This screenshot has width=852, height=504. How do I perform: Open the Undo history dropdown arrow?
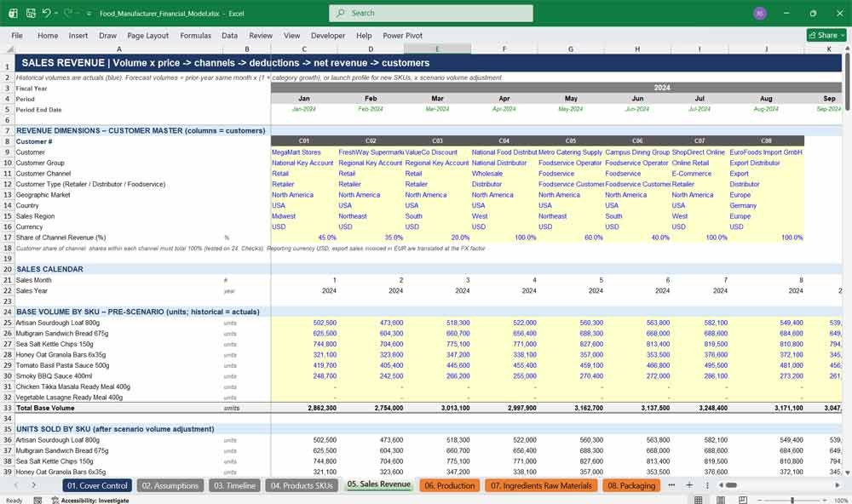[55, 13]
